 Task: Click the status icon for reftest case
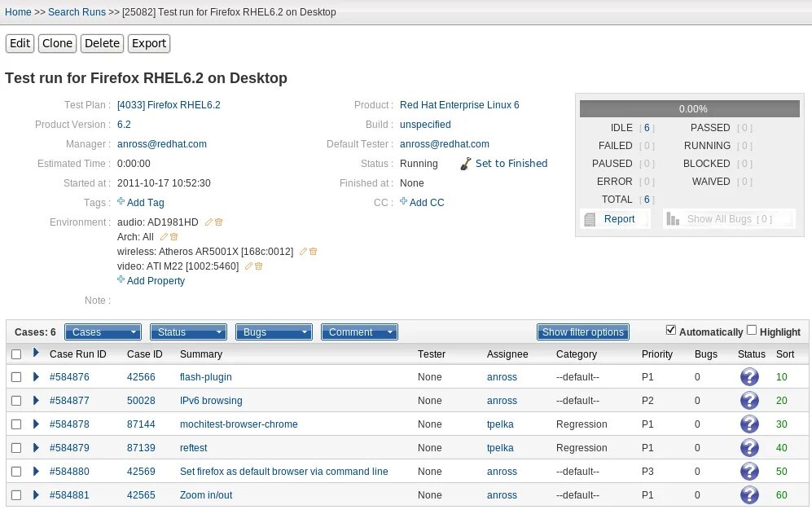(x=749, y=448)
